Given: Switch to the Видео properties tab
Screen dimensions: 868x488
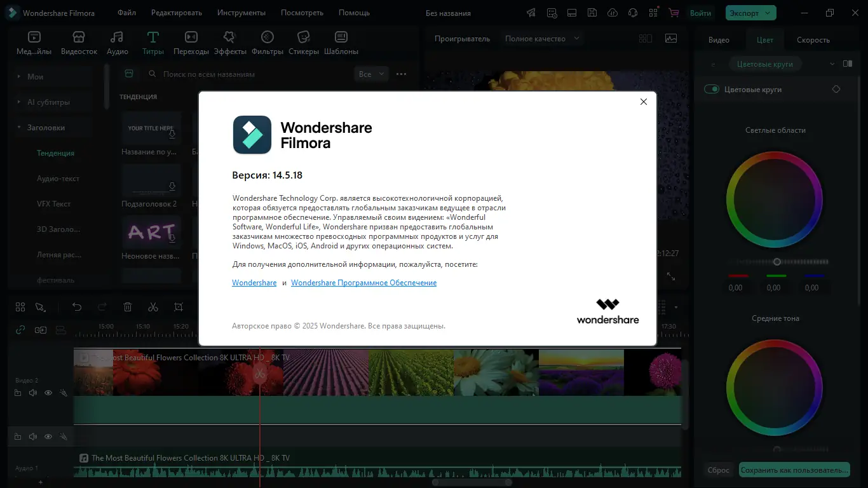Looking at the screenshot, I should (719, 39).
